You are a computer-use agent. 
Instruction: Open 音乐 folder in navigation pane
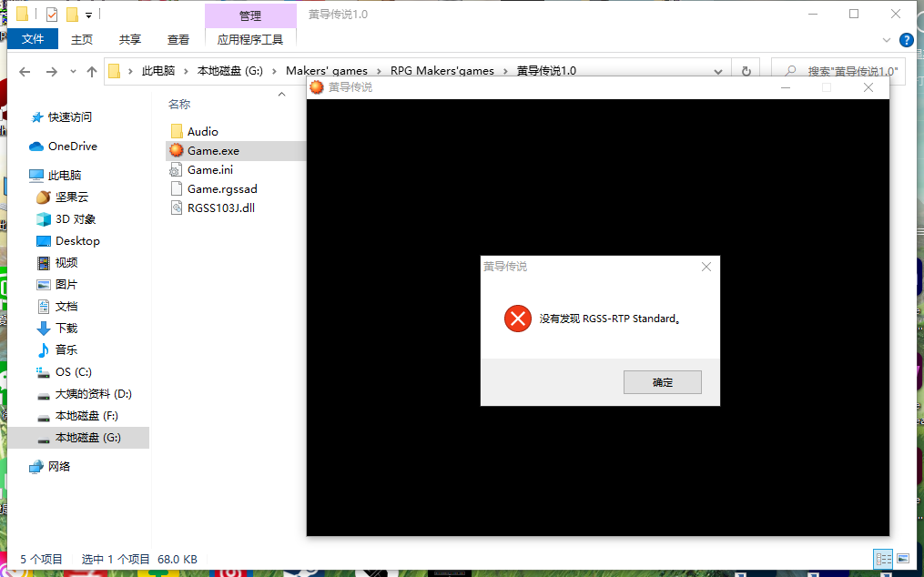pos(66,350)
